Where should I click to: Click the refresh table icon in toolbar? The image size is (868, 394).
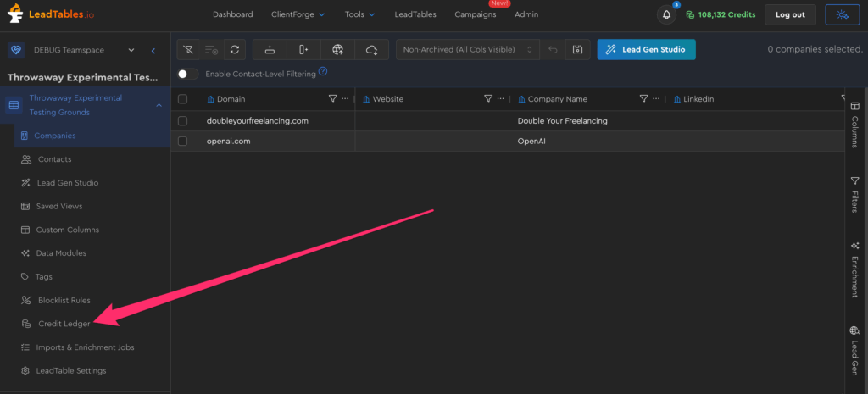(234, 49)
